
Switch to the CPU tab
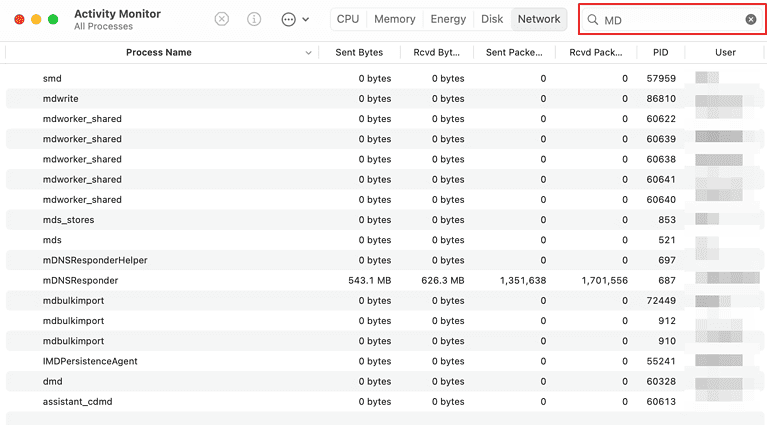tap(348, 19)
